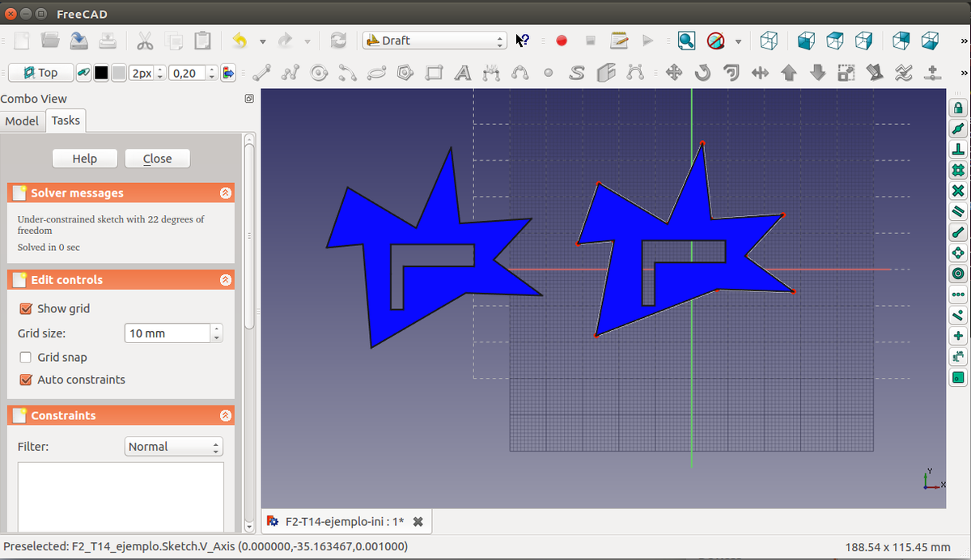Click the black line color swatch
Image resolution: width=971 pixels, height=560 pixels.
[x=101, y=73]
